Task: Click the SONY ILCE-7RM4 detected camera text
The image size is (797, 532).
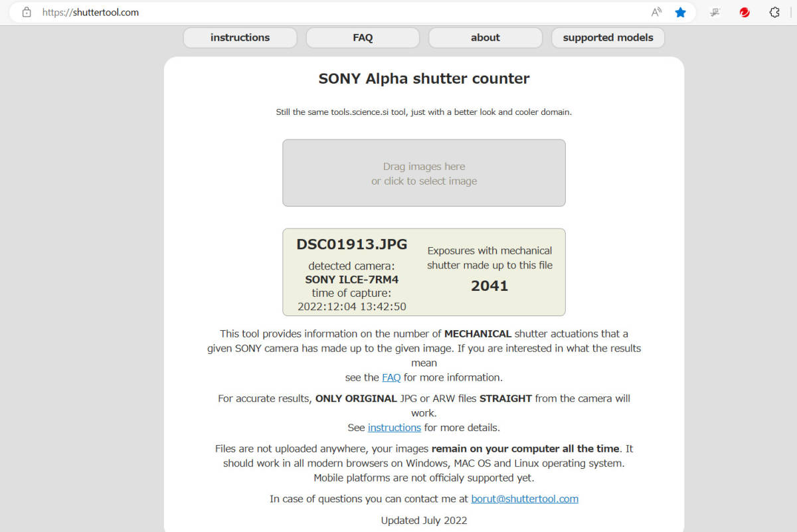Action: [352, 280]
